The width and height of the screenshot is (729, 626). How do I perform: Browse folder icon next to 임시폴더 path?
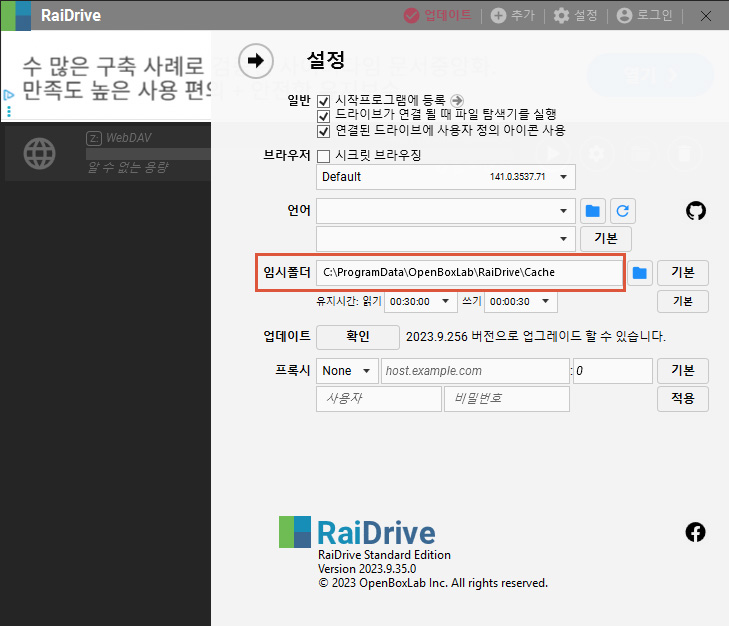pyautogui.click(x=640, y=272)
